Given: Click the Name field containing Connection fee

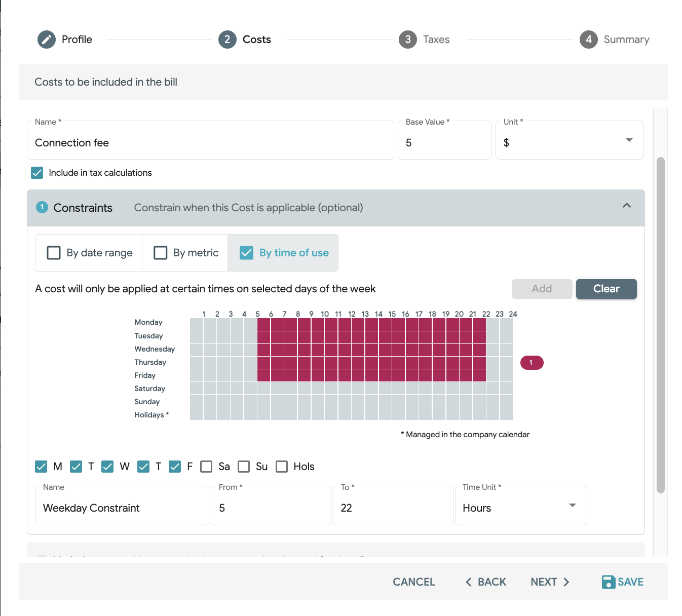Looking at the screenshot, I should pos(210,140).
